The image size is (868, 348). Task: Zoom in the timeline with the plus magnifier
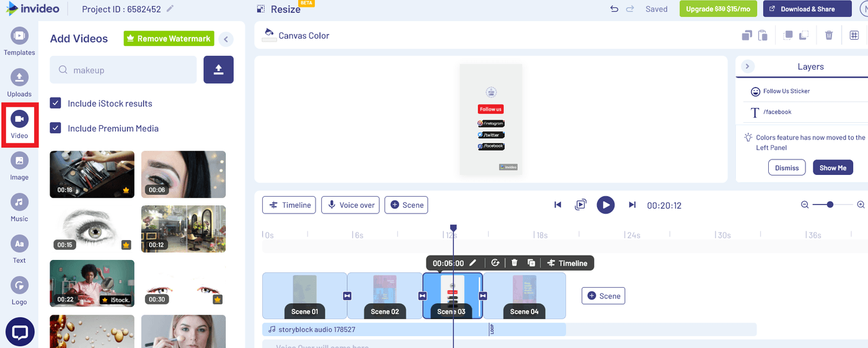point(861,205)
